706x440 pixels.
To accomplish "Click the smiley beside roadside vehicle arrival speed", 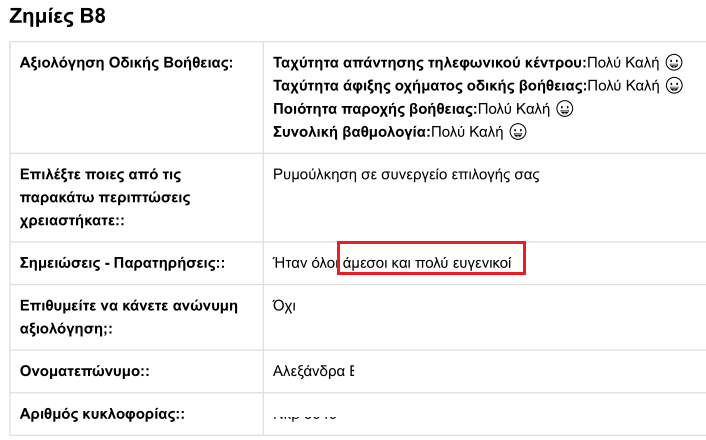I will tap(674, 85).
